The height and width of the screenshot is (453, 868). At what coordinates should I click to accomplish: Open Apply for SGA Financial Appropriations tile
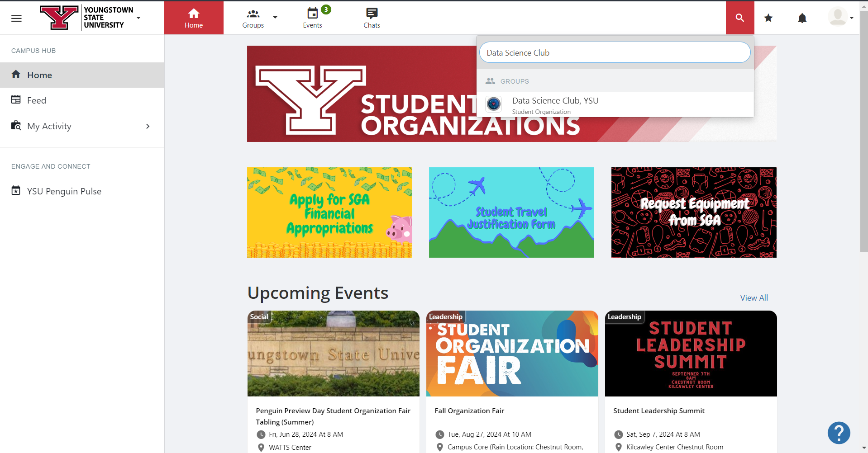click(329, 212)
